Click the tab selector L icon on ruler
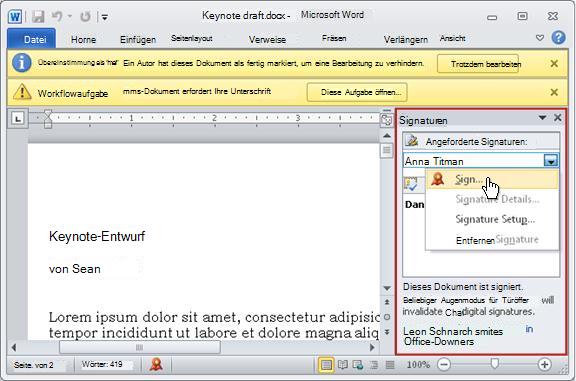 tap(18, 118)
